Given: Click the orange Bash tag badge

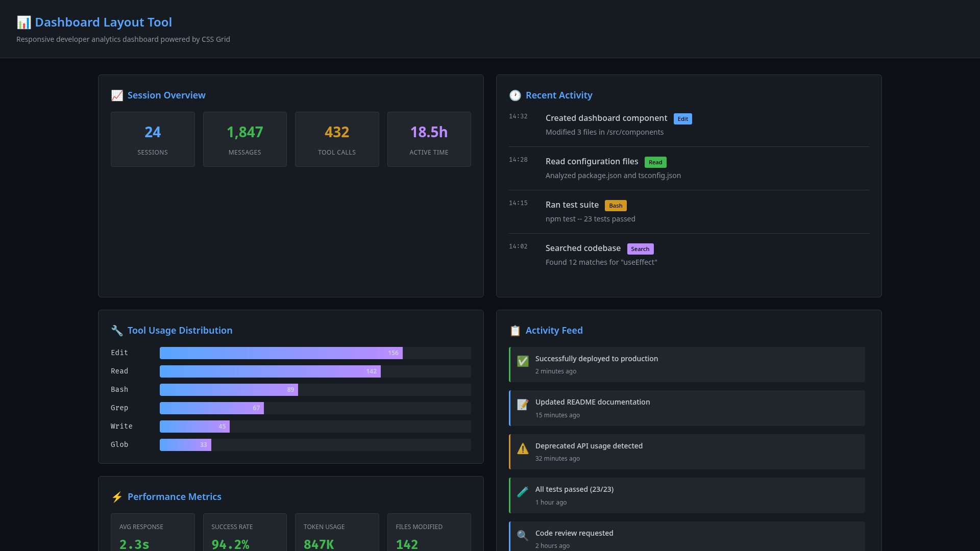Looking at the screenshot, I should click(616, 206).
